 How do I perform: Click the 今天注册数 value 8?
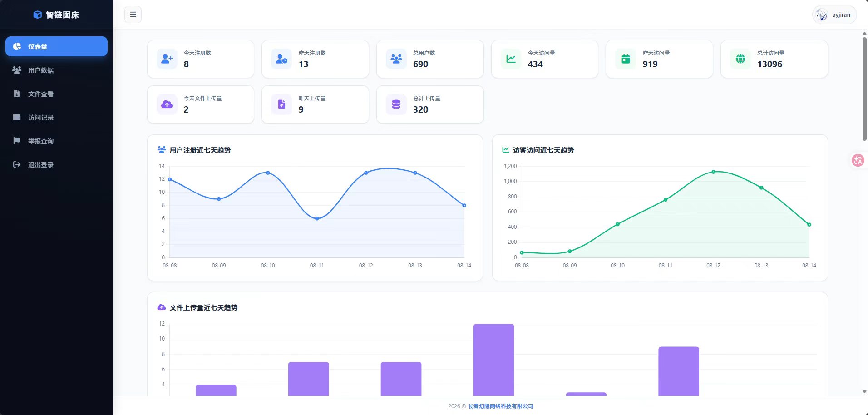(x=186, y=64)
